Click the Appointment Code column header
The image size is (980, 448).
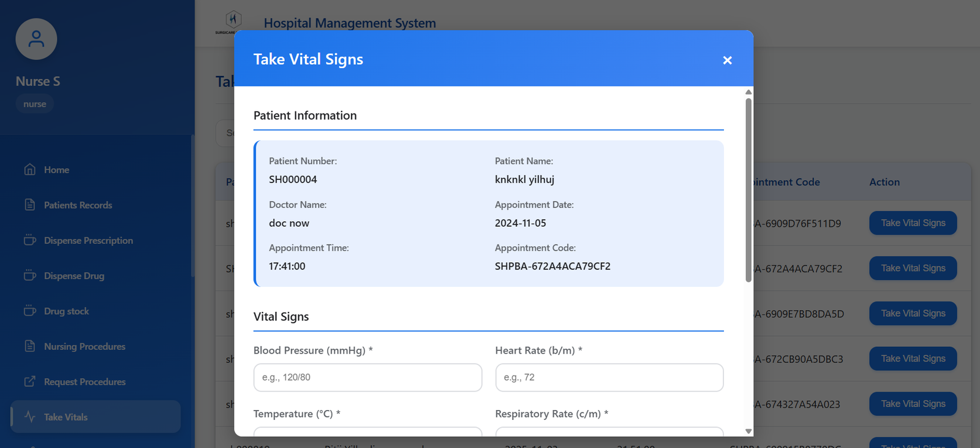pyautogui.click(x=786, y=182)
